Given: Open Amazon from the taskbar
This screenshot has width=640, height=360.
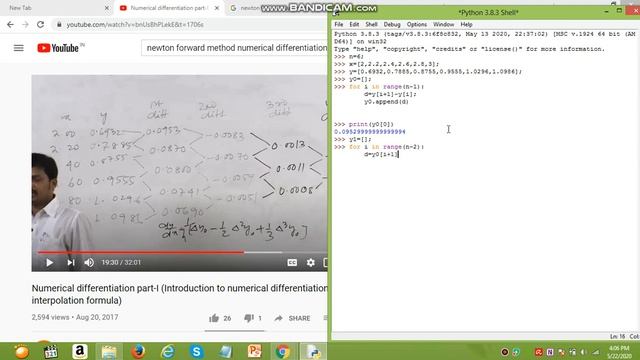Looking at the screenshot, I should 80,351.
